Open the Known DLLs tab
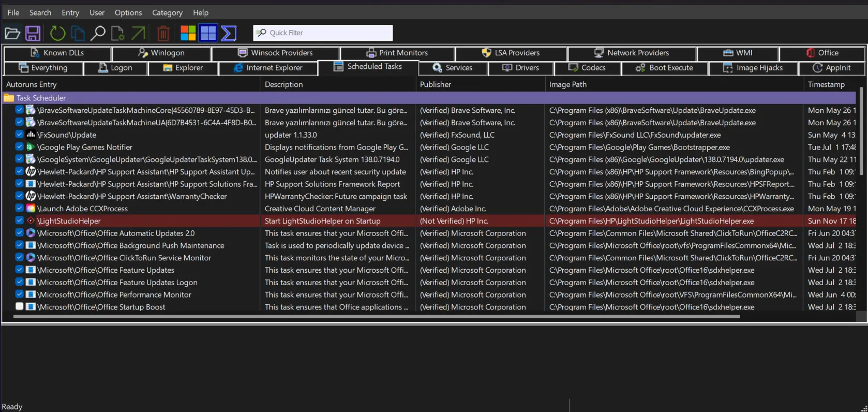 click(57, 53)
